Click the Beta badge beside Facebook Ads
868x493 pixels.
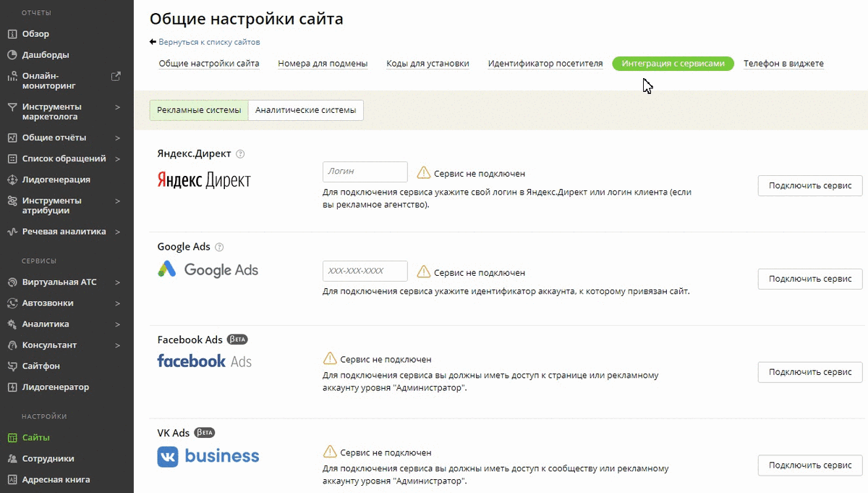[x=238, y=340]
